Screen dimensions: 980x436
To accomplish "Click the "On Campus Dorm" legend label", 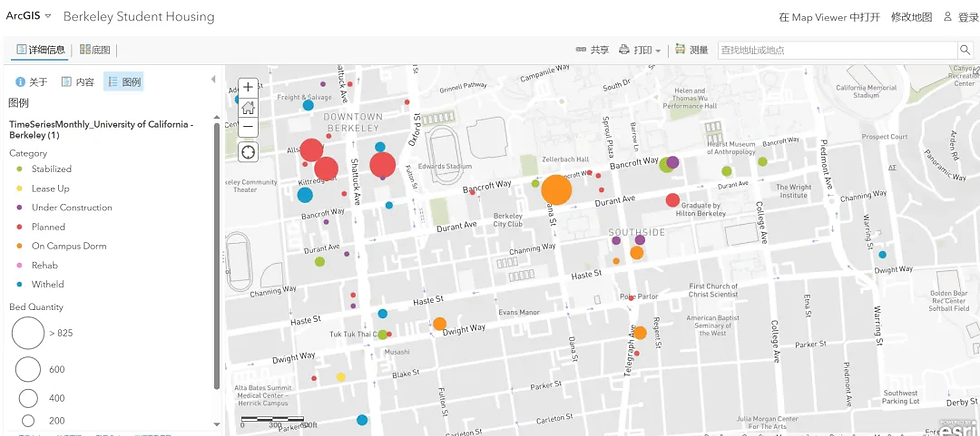I will click(69, 246).
